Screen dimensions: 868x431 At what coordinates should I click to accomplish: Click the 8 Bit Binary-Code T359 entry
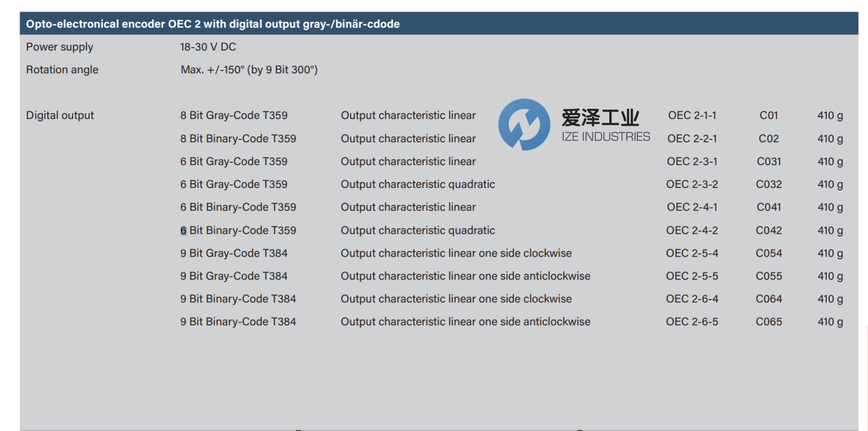[x=238, y=139]
